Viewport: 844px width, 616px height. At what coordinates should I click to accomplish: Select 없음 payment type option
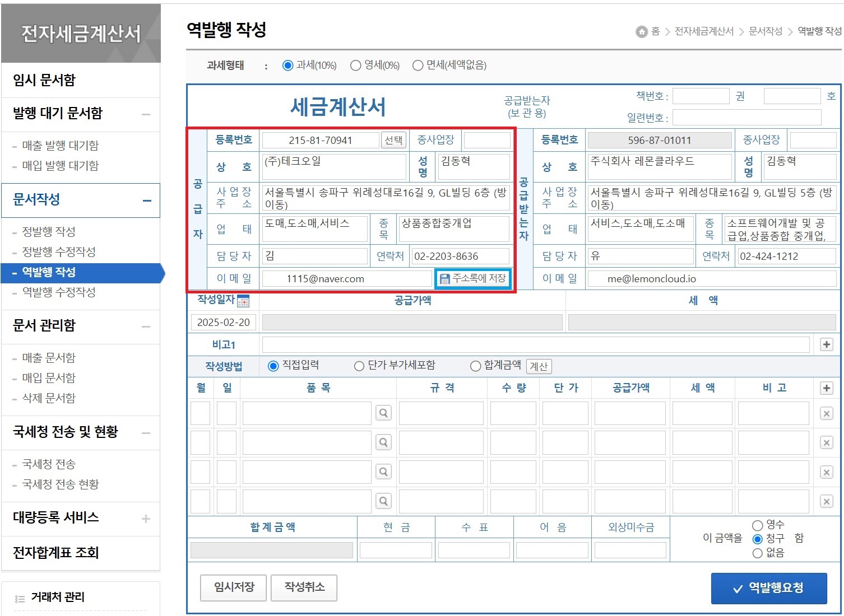758,553
